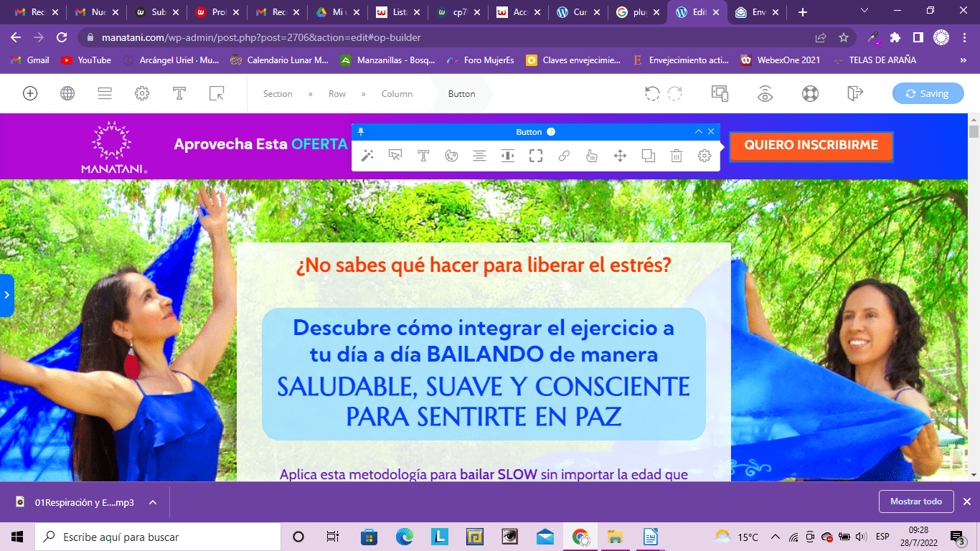980x551 pixels.
Task: Open the globe global elements icon
Action: [67, 93]
